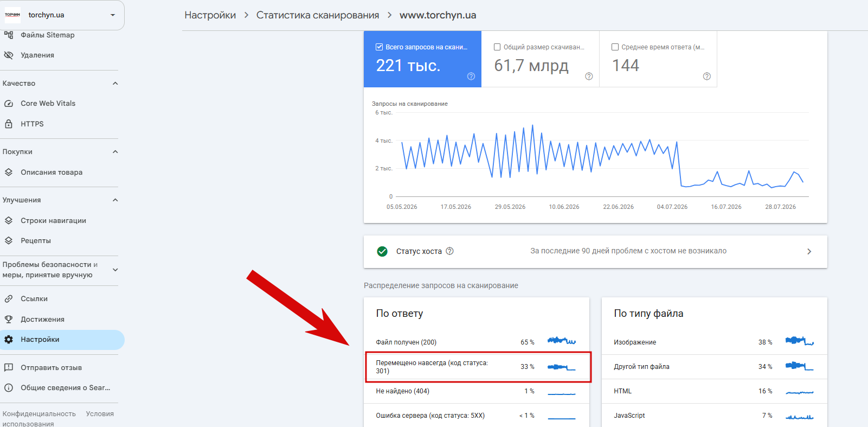Open Другой тип файла row
The width and height of the screenshot is (868, 427).
tap(715, 367)
